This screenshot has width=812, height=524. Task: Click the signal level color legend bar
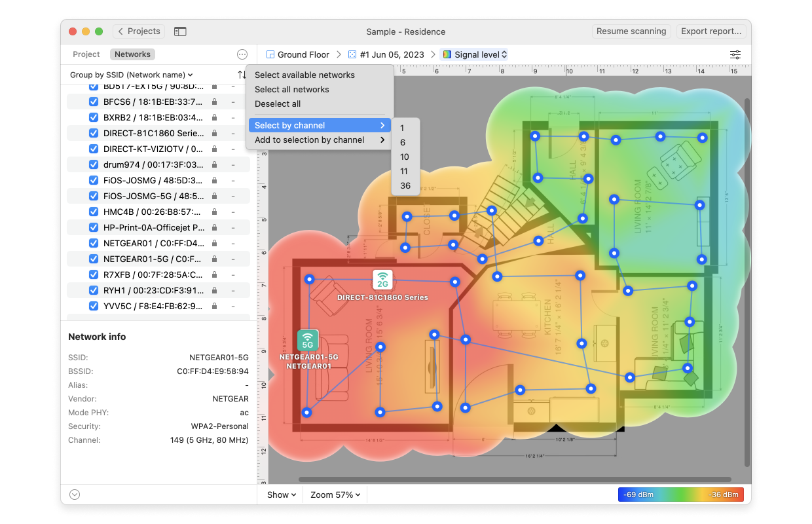tap(681, 495)
